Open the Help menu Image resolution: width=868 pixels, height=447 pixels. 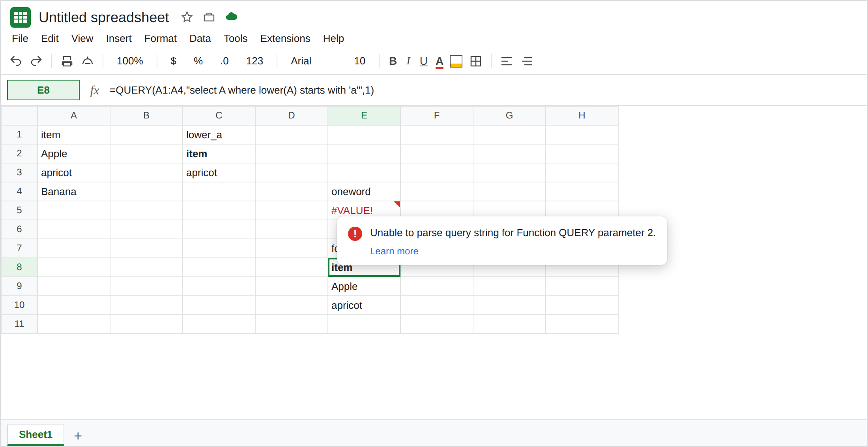point(333,38)
